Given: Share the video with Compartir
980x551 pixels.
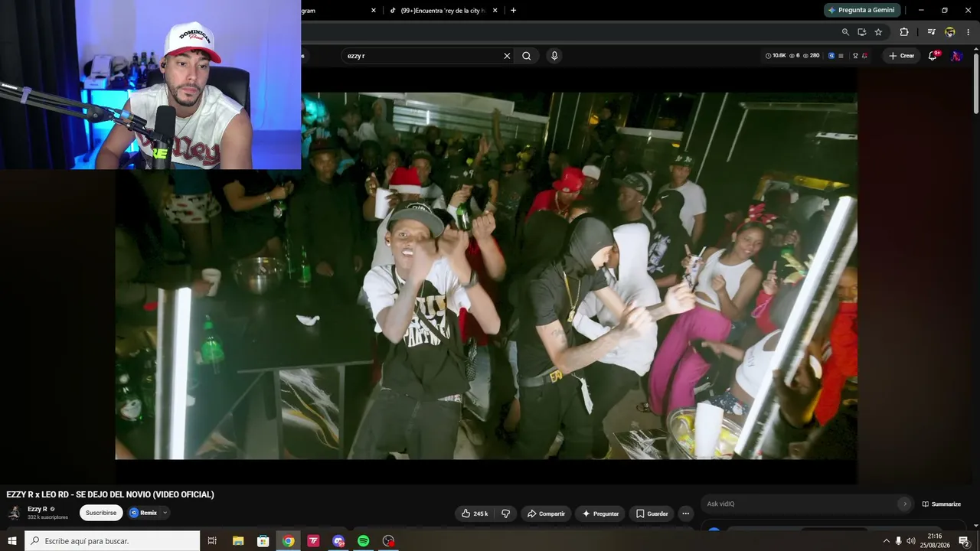Looking at the screenshot, I should (547, 514).
